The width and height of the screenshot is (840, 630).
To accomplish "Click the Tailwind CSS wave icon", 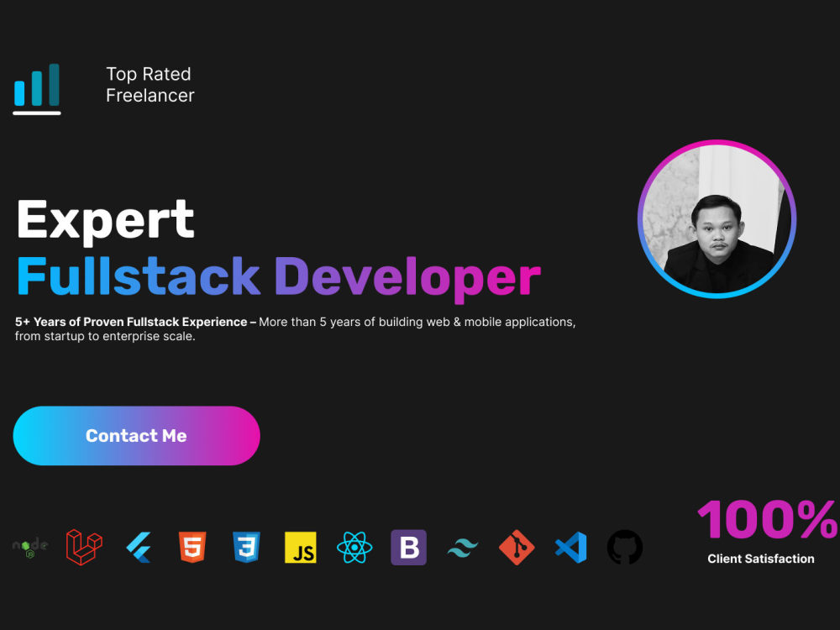I will click(463, 548).
